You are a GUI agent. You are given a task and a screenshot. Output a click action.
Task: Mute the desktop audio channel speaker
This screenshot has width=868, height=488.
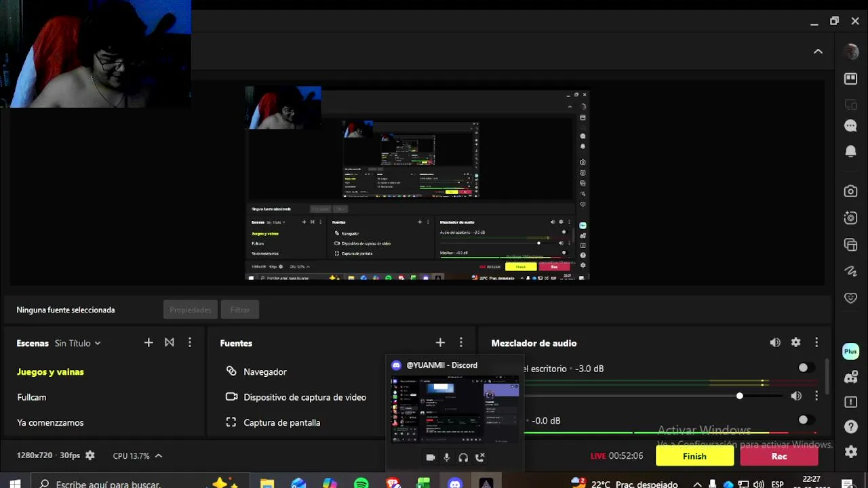(796, 396)
